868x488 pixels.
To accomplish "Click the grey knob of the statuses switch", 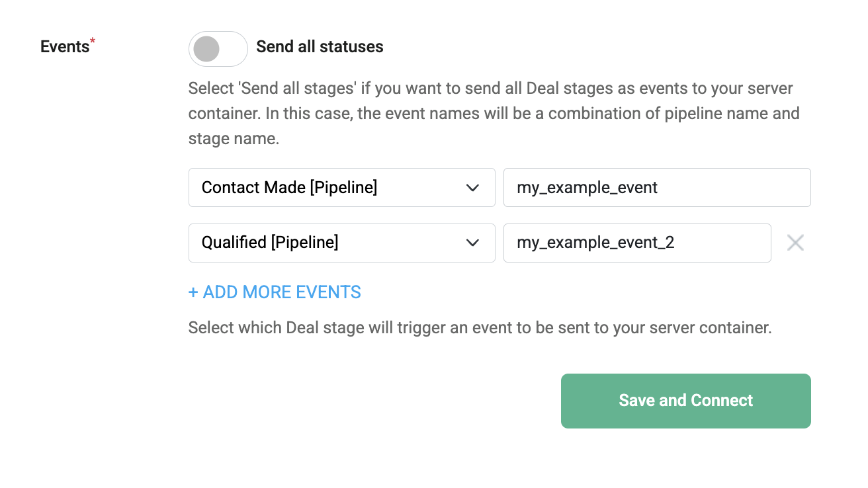I will tap(206, 49).
